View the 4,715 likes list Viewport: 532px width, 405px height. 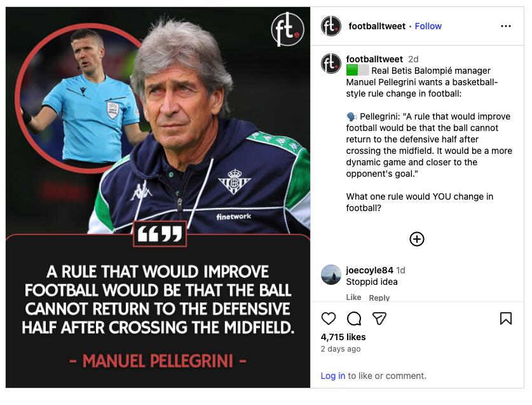(343, 337)
